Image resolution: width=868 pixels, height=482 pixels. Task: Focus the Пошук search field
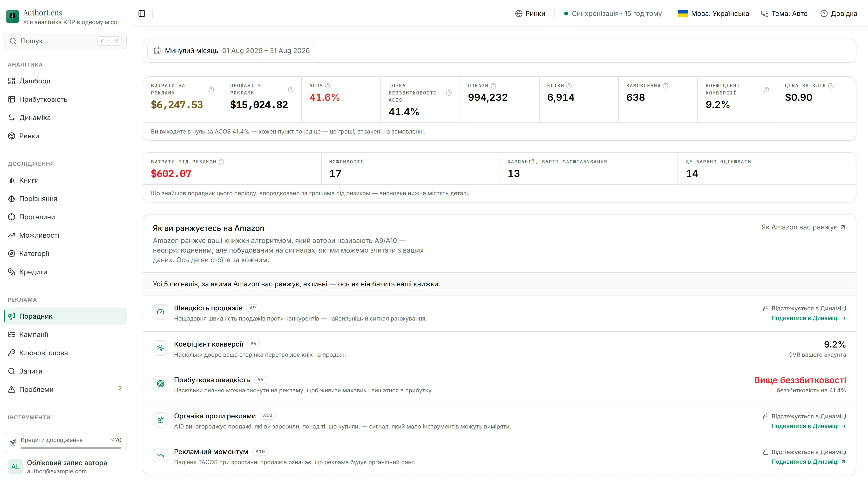point(65,41)
